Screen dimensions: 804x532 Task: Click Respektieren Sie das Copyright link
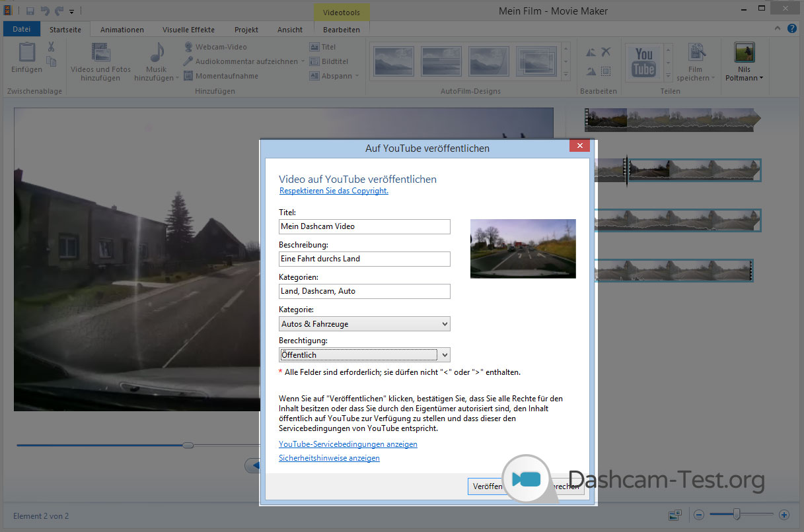pyautogui.click(x=334, y=191)
